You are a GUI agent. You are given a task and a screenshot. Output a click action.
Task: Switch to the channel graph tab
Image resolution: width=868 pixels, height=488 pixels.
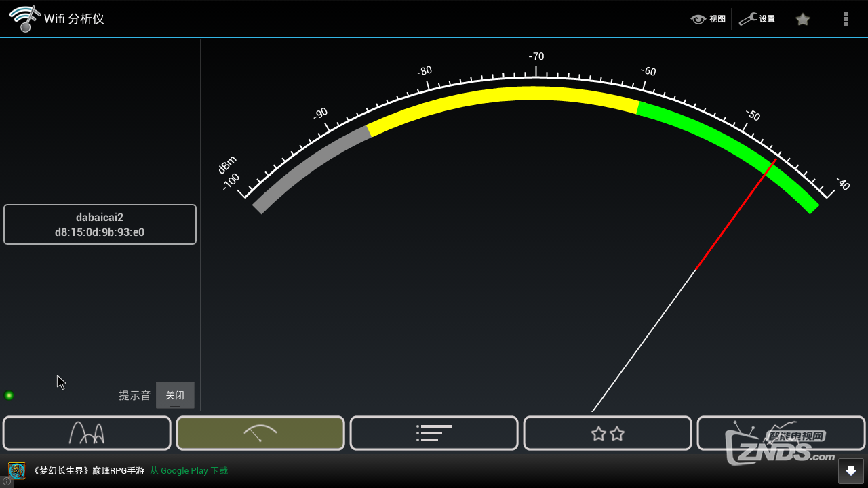[x=87, y=433]
